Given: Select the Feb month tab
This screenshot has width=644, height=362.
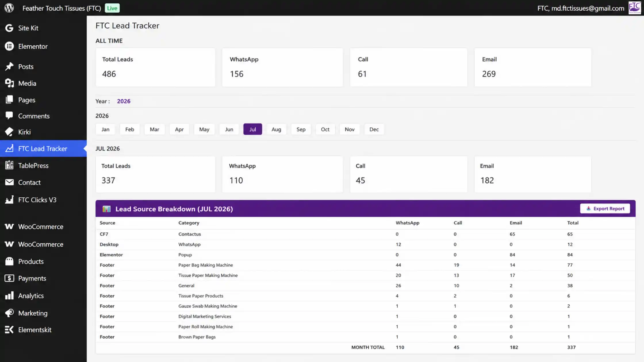Looking at the screenshot, I should [130, 129].
